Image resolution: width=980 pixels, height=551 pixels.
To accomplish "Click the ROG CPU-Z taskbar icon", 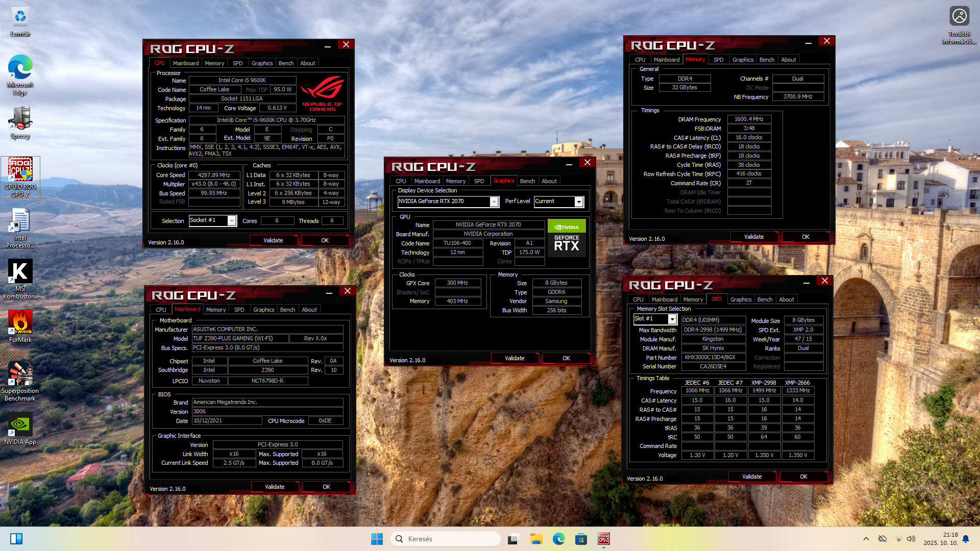I will click(603, 539).
